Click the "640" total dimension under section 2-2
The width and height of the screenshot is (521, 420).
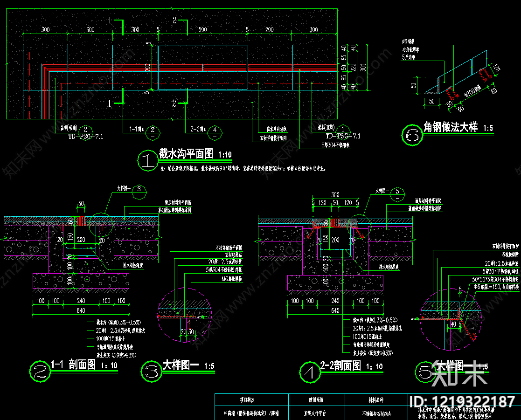click(x=335, y=311)
